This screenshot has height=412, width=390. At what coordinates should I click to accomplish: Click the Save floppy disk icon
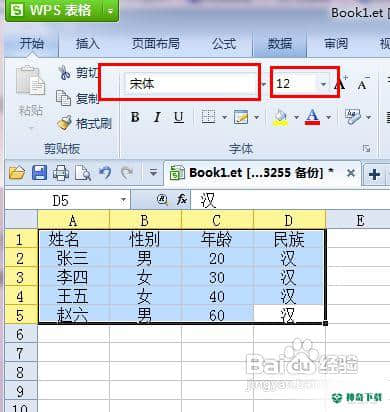39,173
